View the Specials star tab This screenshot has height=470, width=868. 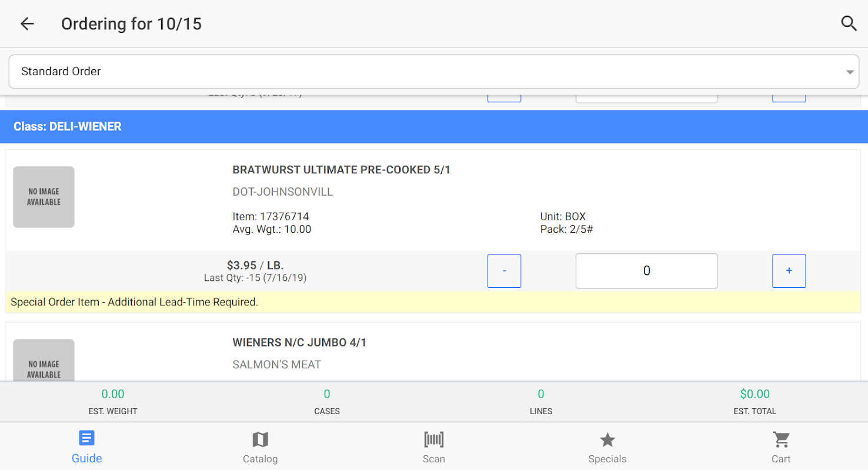(x=607, y=447)
